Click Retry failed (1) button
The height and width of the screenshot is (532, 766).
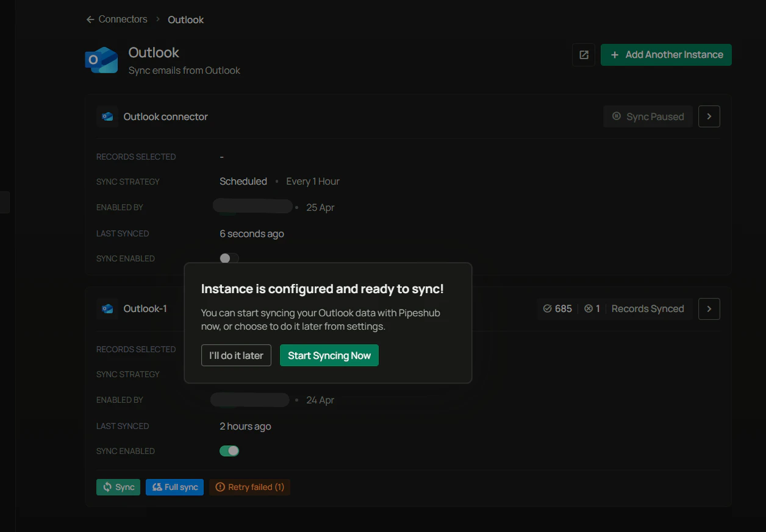pos(249,487)
